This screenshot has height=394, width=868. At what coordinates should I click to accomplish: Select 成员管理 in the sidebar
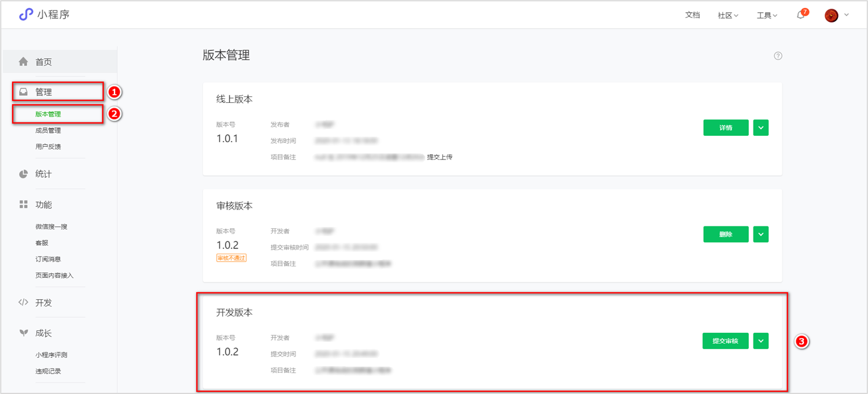[48, 131]
